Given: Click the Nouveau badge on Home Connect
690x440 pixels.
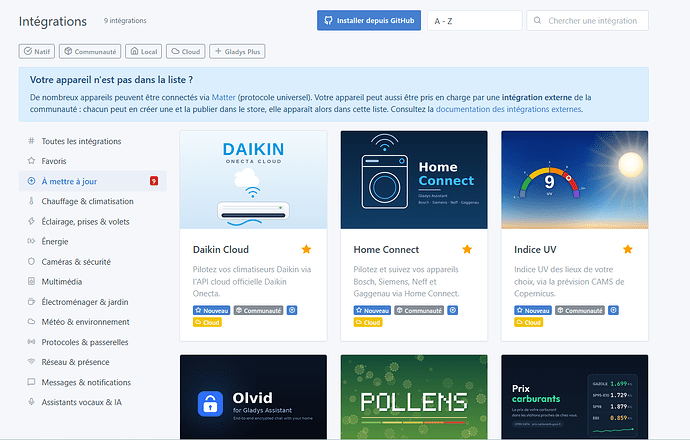Looking at the screenshot, I should click(x=372, y=310).
